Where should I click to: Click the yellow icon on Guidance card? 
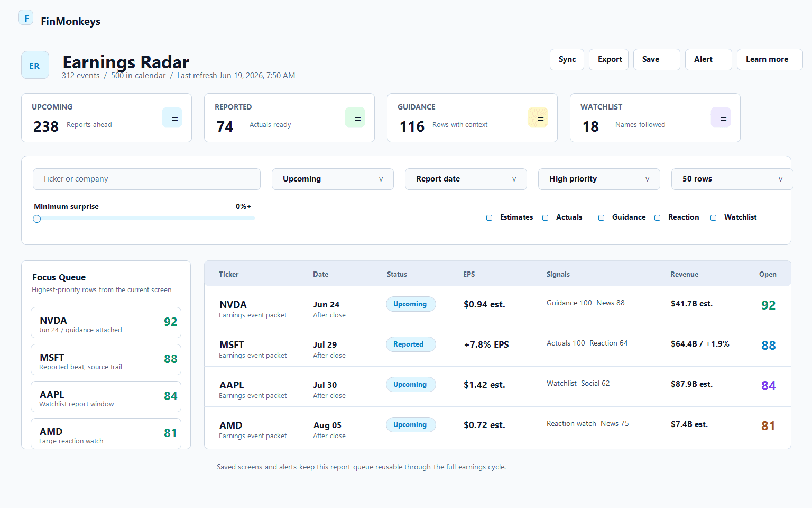point(538,117)
